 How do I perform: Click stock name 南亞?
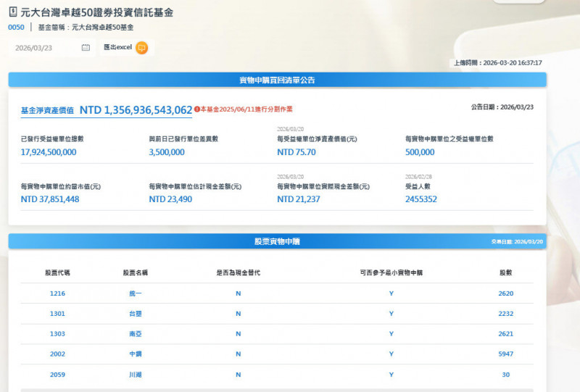click(x=136, y=333)
